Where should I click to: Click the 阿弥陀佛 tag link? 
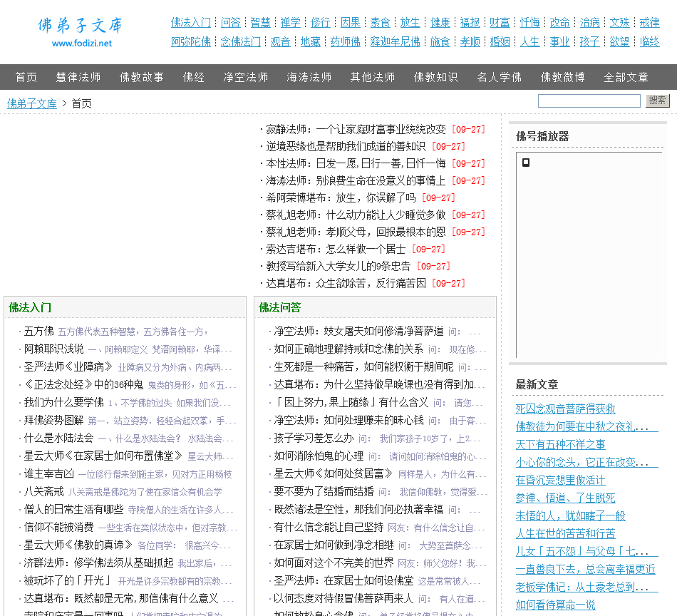tap(191, 41)
